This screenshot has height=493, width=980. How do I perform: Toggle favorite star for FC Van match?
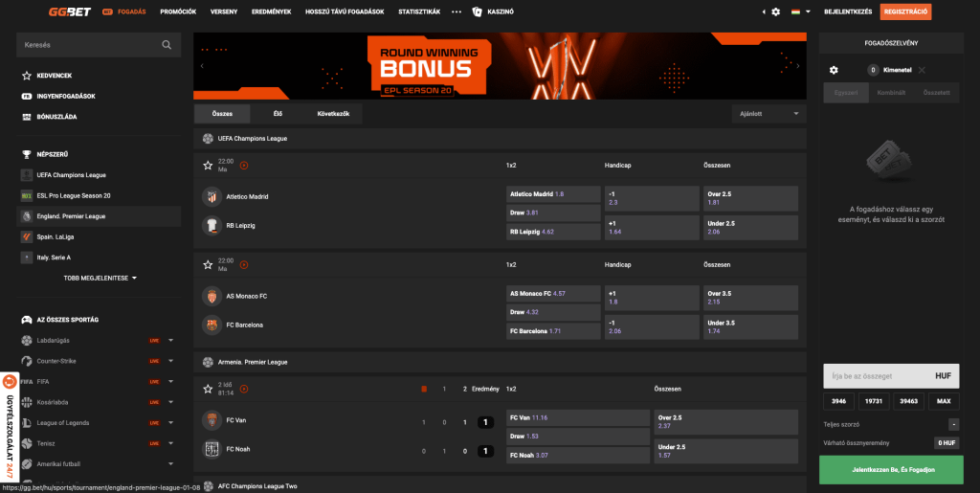(208, 389)
